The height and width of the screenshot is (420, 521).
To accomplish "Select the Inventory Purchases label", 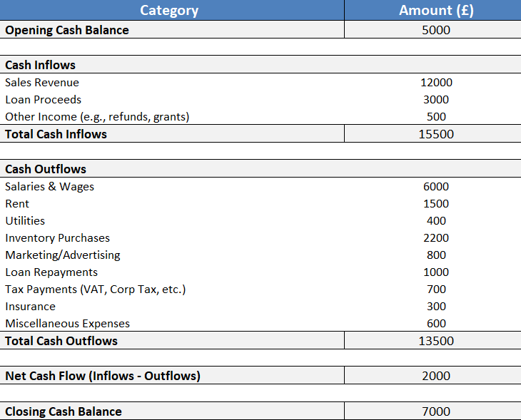I will click(58, 238).
